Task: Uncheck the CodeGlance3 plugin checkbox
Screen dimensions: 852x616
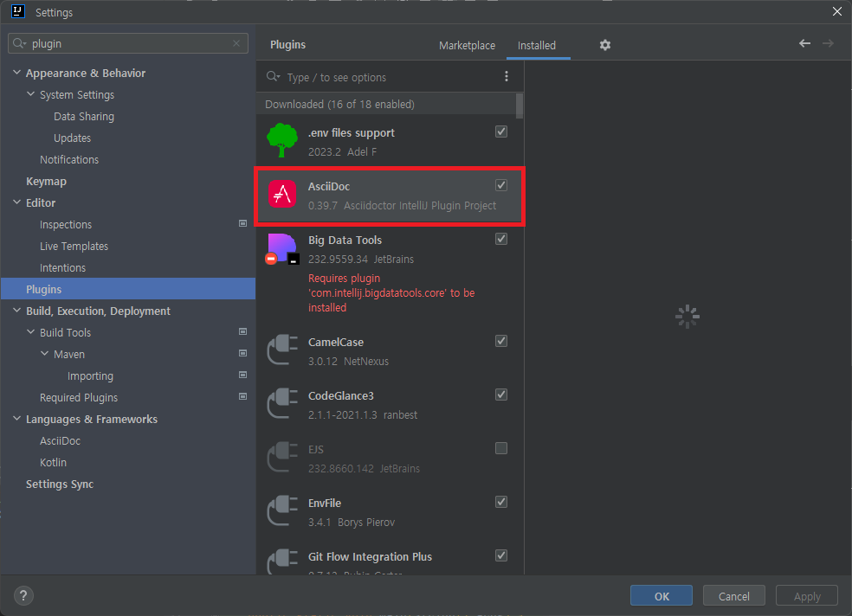Action: coord(501,395)
